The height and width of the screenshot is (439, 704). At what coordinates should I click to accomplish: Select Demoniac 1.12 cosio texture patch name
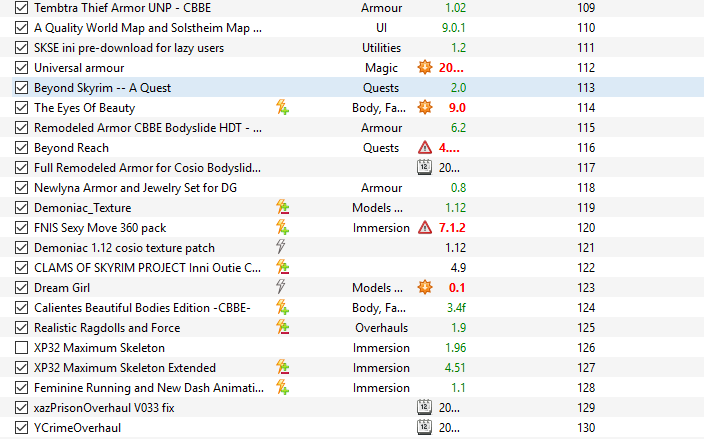(x=124, y=248)
